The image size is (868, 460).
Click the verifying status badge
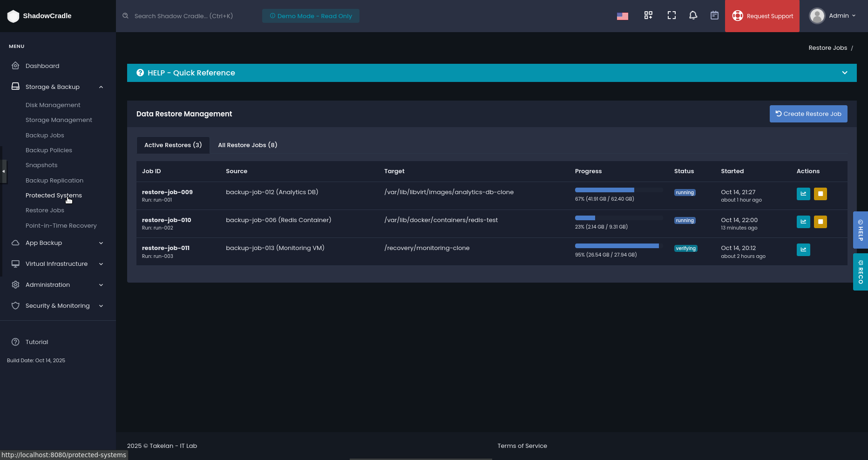[686, 248]
